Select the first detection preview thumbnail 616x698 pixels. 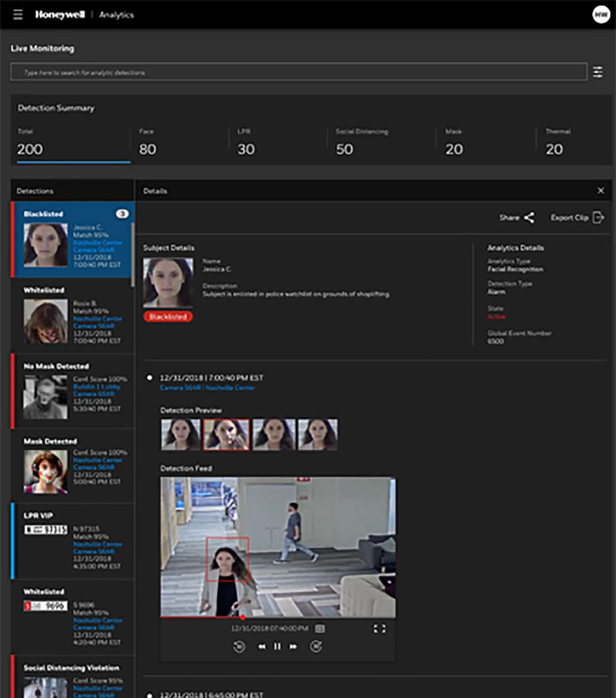[x=180, y=435]
